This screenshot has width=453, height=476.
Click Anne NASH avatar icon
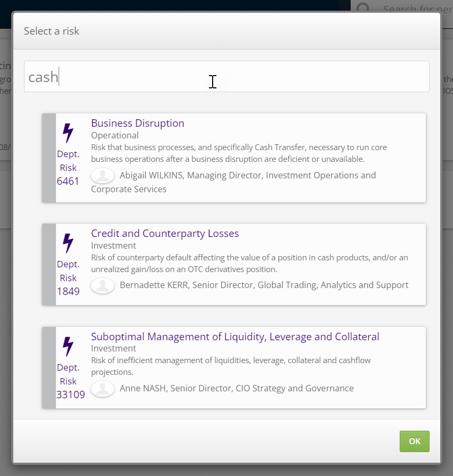click(x=102, y=389)
